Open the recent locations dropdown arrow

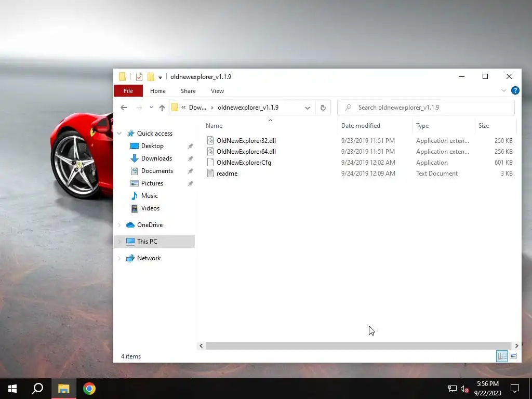(151, 108)
